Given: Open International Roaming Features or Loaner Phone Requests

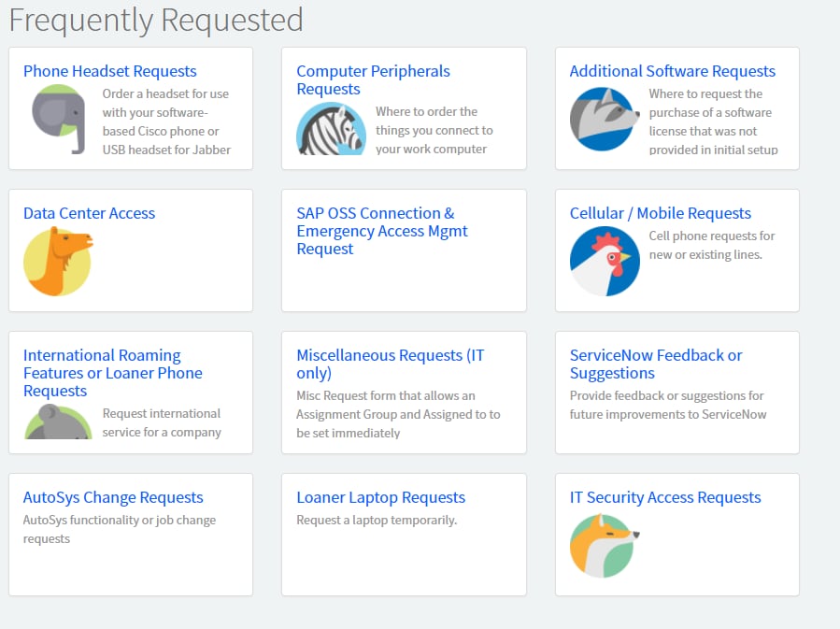Looking at the screenshot, I should pyautogui.click(x=112, y=373).
